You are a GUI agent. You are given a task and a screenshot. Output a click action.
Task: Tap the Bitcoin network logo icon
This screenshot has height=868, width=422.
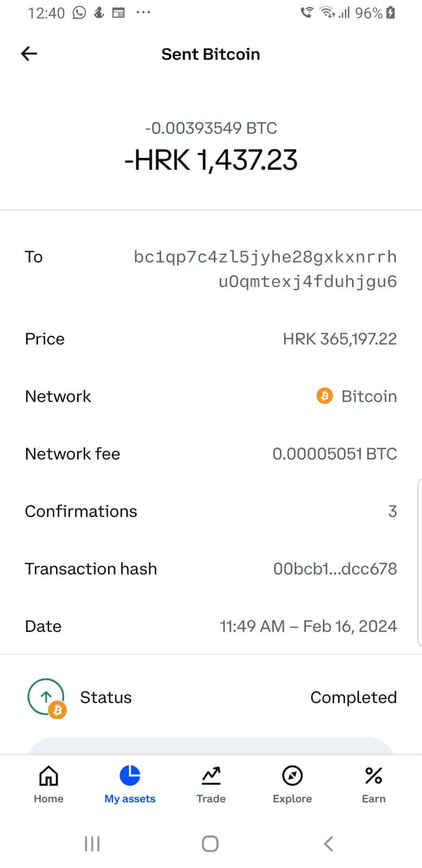coord(324,396)
